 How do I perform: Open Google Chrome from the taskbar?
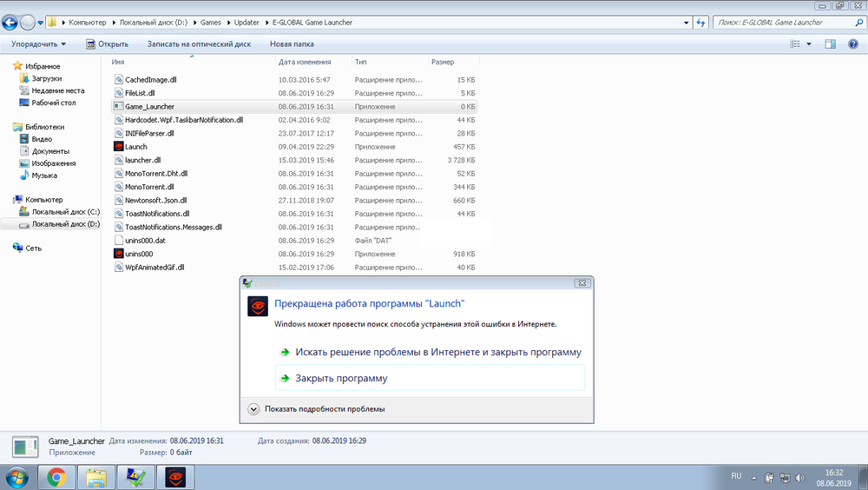[57, 476]
